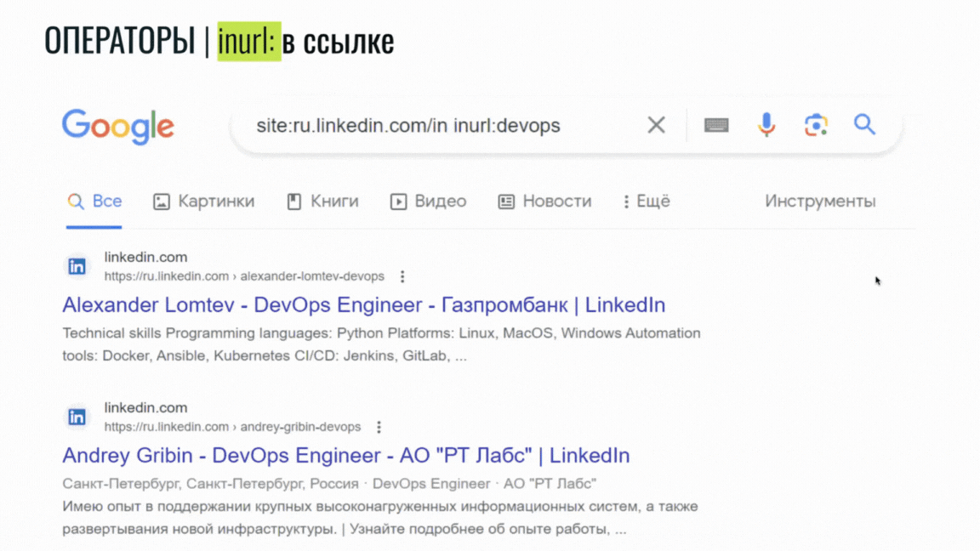Screen dimensions: 980x551
Task: Click the 'ОПЕРАТОРЫ' heading text
Action: click(120, 41)
